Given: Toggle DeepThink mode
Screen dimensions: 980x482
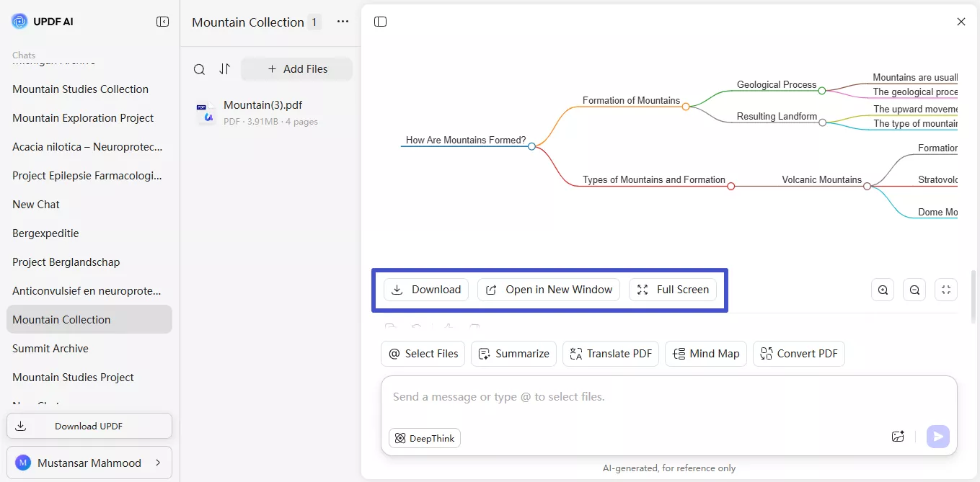Looking at the screenshot, I should [424, 438].
